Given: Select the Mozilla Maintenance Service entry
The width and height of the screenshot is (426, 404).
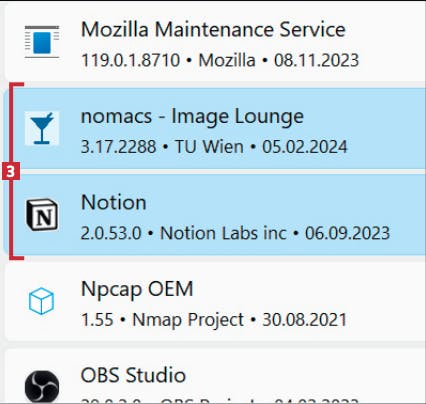Looking at the screenshot, I should click(x=215, y=40).
